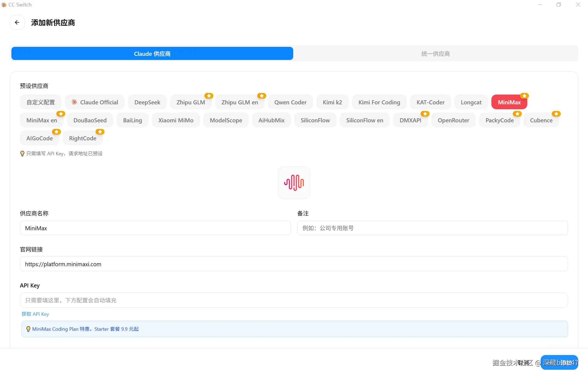Click the star badge on OpenRouter

tap(425, 114)
